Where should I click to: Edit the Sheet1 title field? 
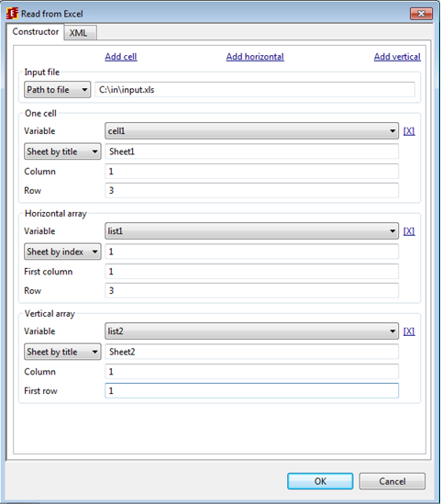pyautogui.click(x=252, y=151)
